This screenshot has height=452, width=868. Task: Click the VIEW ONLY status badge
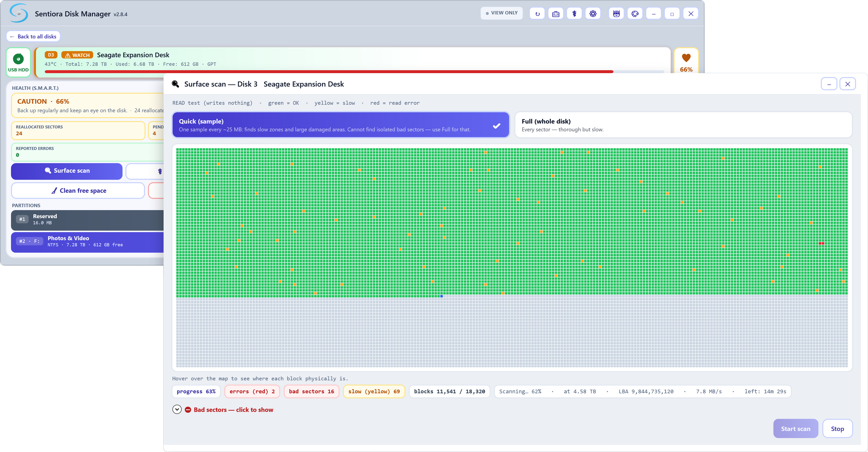(x=501, y=13)
